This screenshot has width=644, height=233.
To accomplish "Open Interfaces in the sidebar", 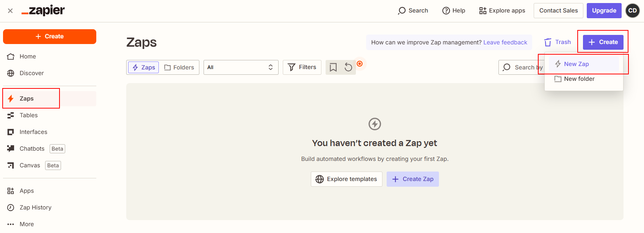I will click(x=50, y=132).
